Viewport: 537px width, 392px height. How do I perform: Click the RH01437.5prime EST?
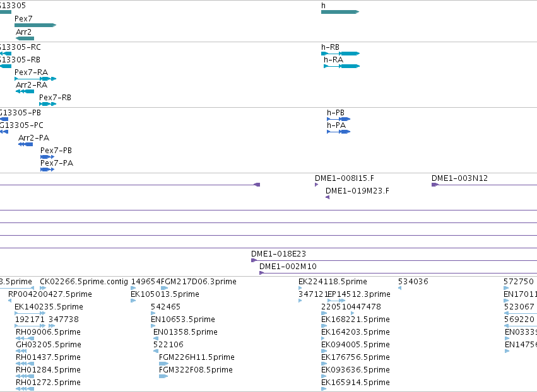point(25,364)
